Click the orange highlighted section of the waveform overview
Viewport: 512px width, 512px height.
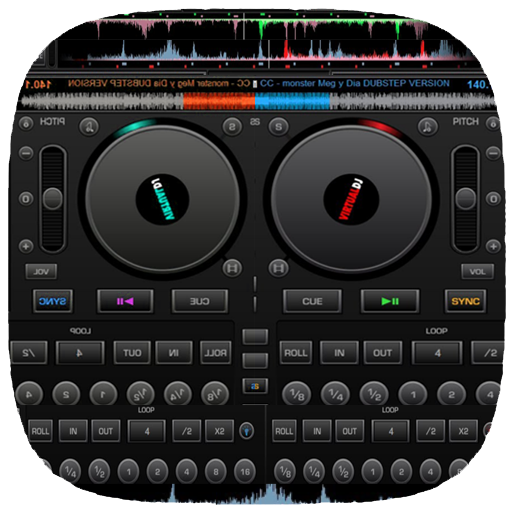tap(219, 101)
